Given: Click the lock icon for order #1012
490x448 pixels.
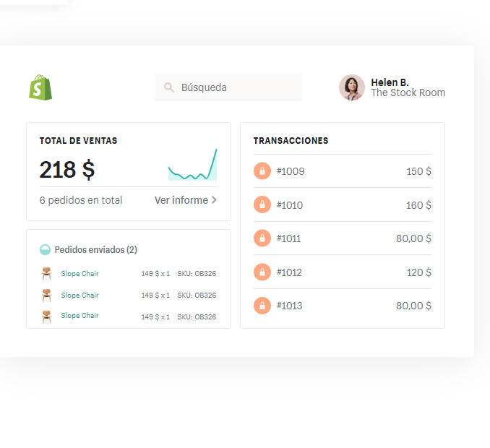Looking at the screenshot, I should tap(262, 272).
